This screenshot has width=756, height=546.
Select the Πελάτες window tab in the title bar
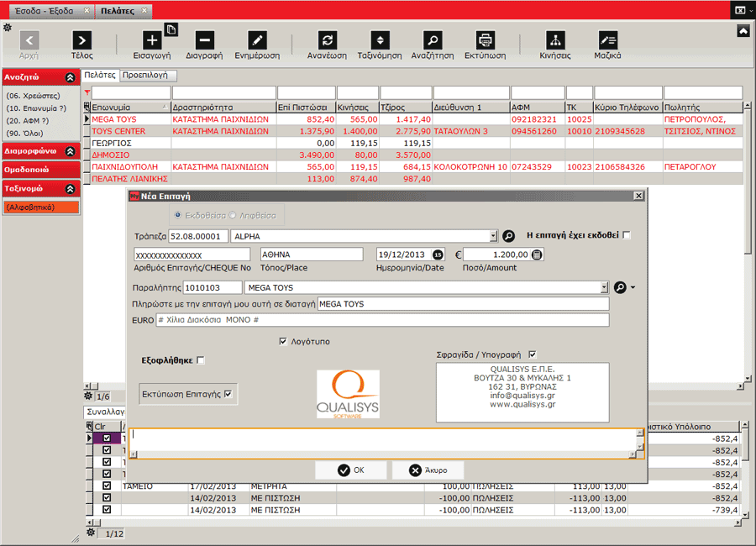coord(123,11)
